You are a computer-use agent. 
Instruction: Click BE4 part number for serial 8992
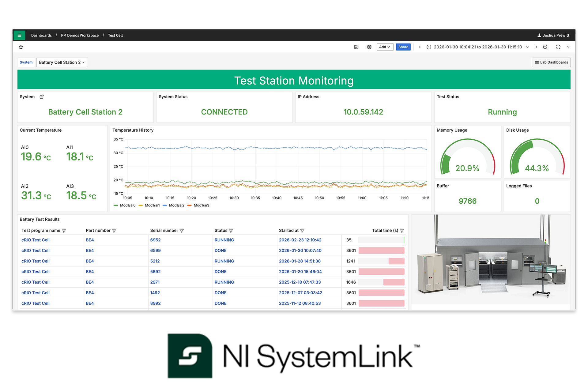click(90, 303)
